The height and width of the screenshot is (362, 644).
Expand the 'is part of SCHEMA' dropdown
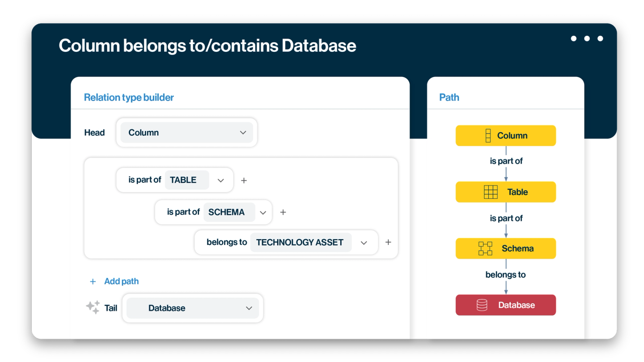pyautogui.click(x=263, y=212)
